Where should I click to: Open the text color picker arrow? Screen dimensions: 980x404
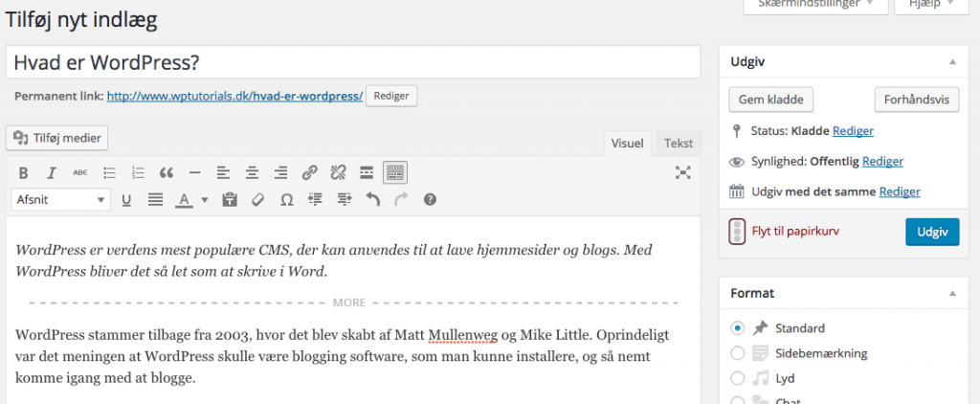205,200
